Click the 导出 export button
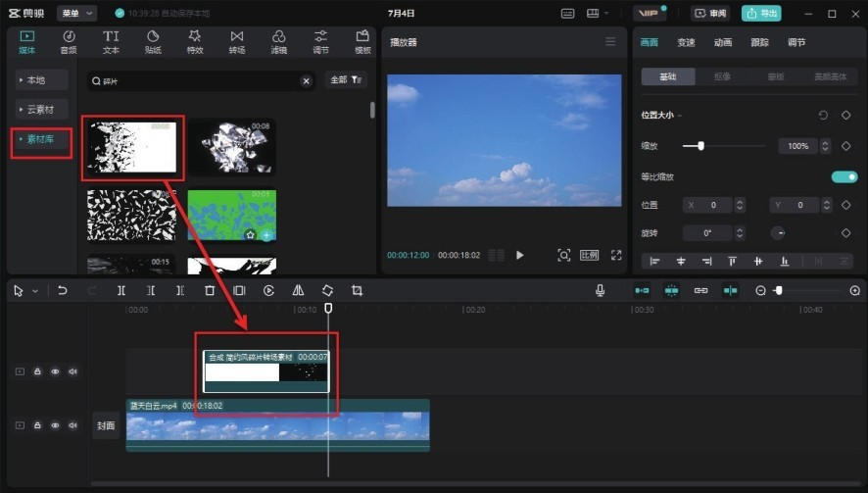The height and width of the screenshot is (493, 868). click(x=761, y=13)
